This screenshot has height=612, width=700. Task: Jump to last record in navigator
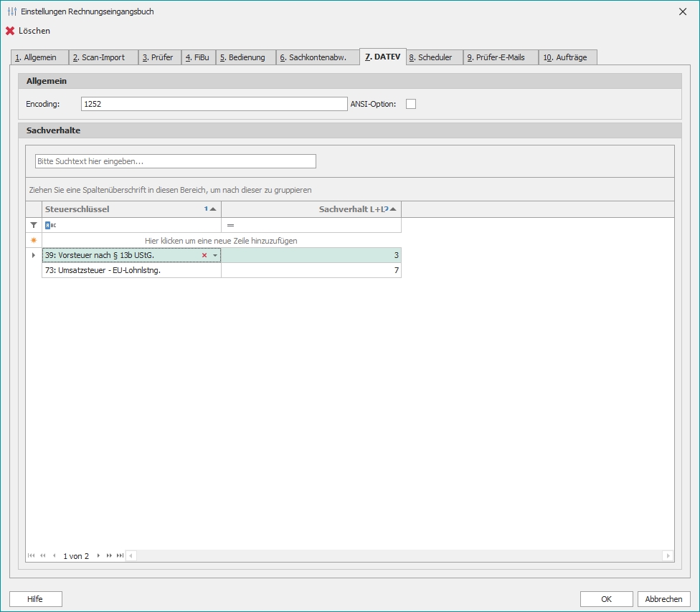pos(120,555)
